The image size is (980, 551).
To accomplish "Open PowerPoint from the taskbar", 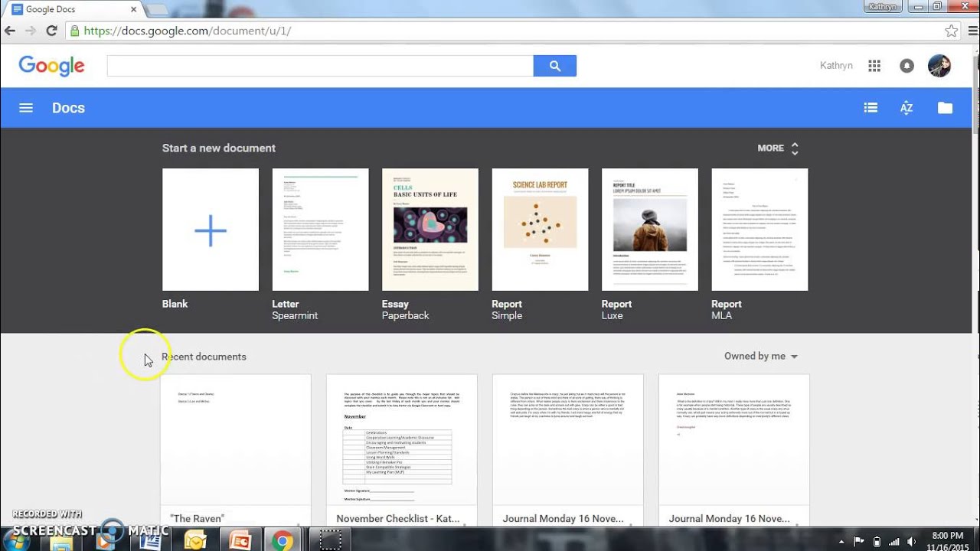I will (x=239, y=540).
